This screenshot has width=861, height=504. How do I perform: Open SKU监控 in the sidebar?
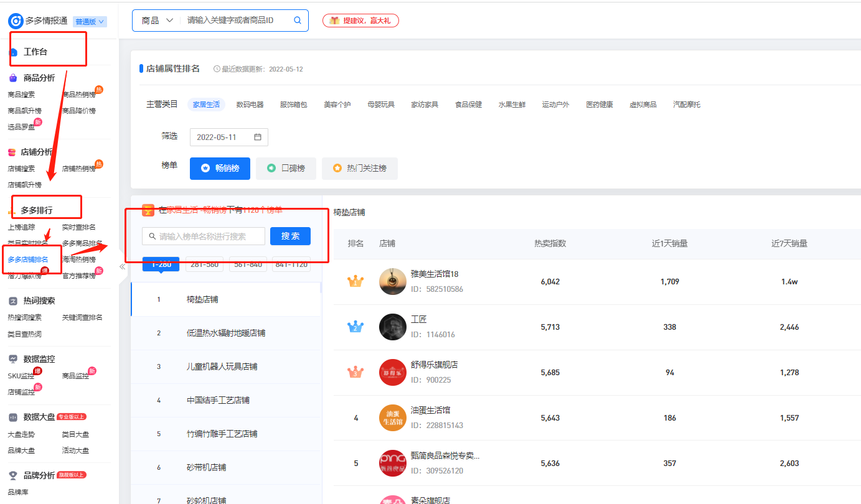21,376
